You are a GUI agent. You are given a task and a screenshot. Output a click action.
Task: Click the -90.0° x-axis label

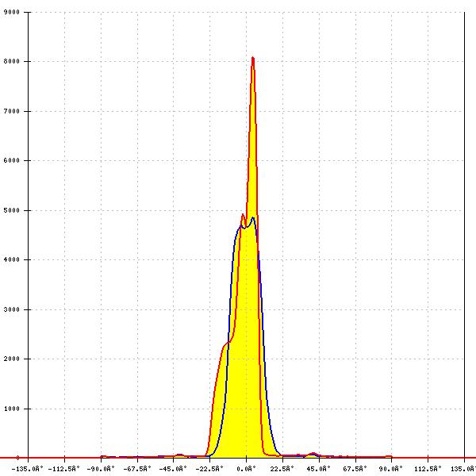click(101, 469)
